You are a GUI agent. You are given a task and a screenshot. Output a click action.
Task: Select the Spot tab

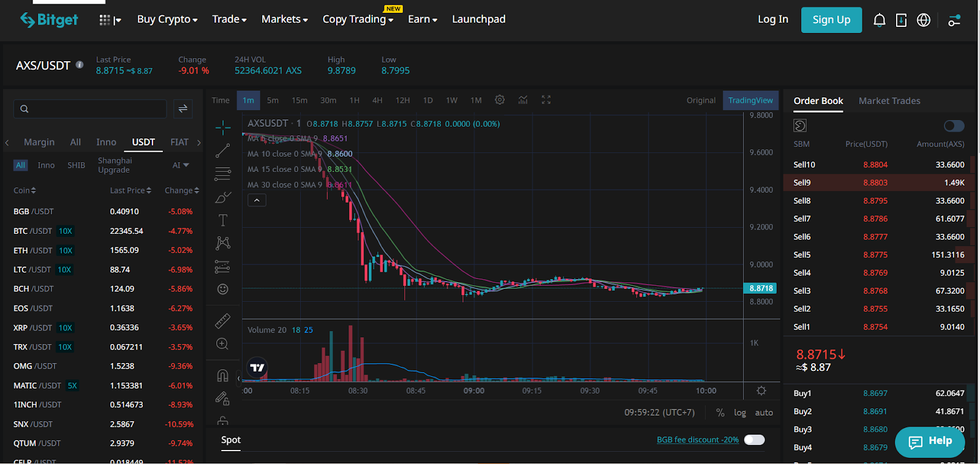pyautogui.click(x=231, y=440)
